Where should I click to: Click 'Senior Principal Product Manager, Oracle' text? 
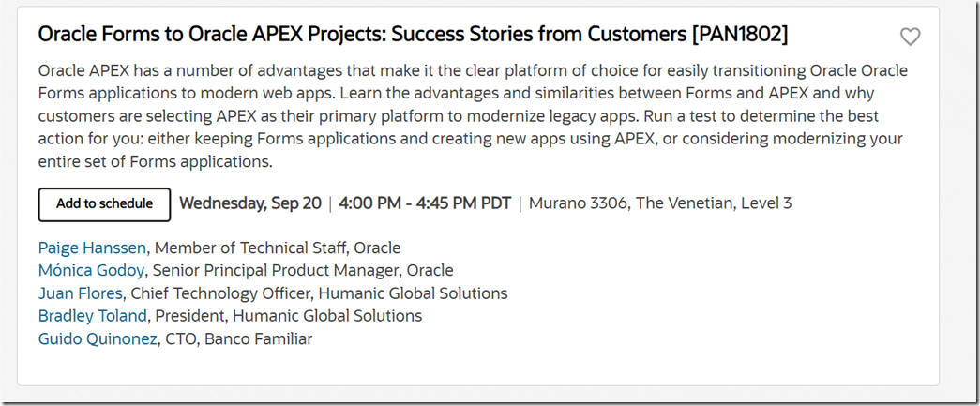(303, 271)
